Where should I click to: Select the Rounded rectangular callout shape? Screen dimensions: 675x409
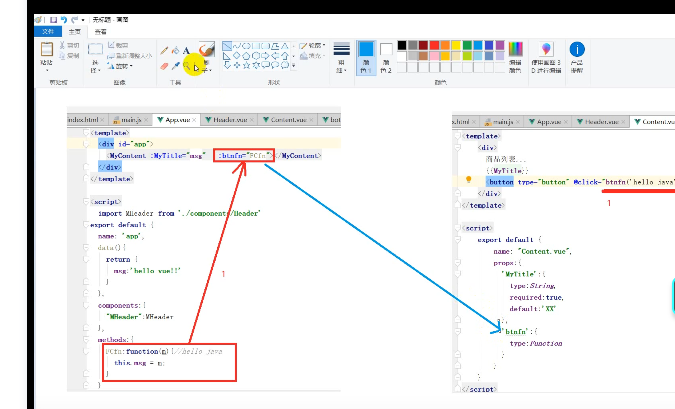265,65
